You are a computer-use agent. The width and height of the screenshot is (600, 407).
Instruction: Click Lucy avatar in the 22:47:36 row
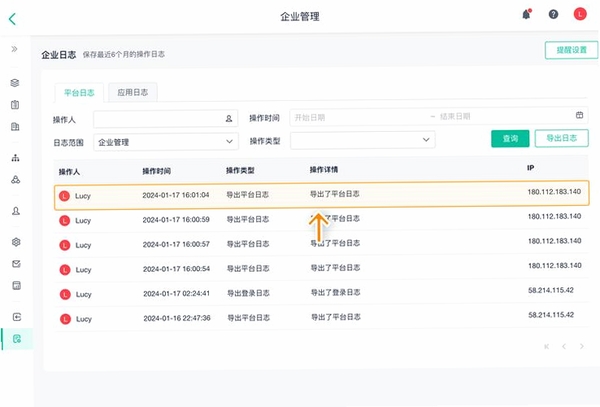tap(65, 319)
